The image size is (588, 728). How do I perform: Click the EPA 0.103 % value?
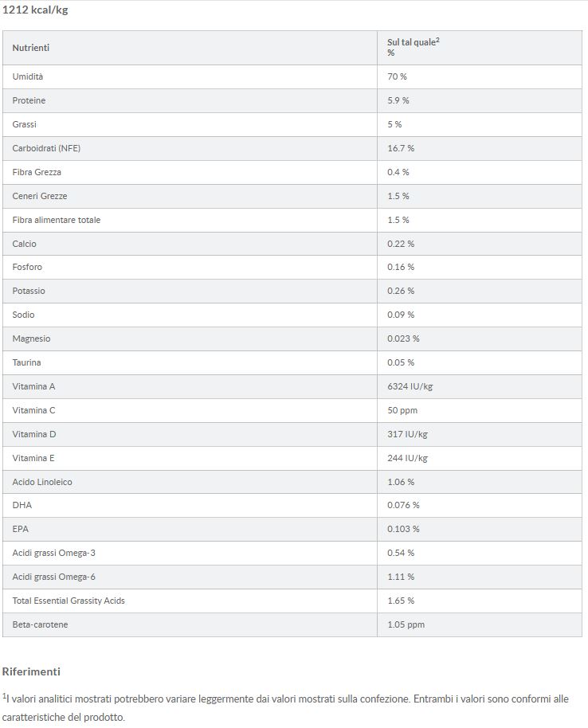403,530
